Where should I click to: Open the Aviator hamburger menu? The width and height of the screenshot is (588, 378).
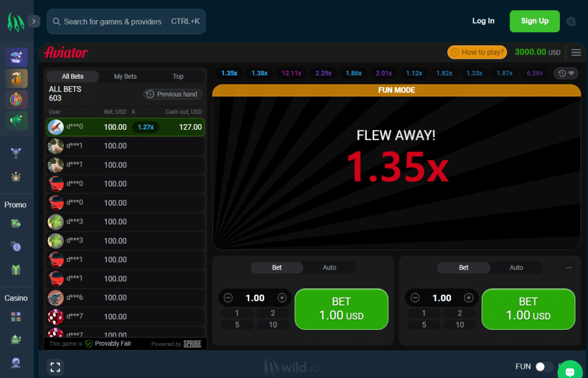(x=576, y=52)
